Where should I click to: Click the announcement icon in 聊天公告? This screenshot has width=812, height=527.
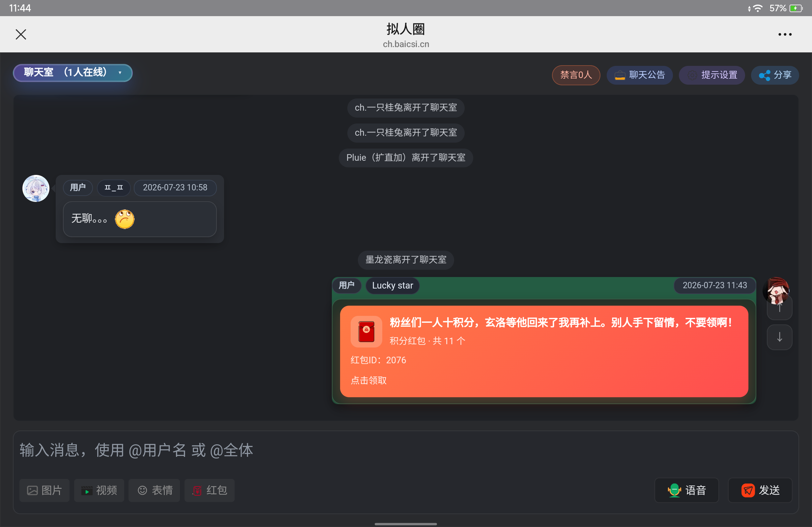(620, 75)
